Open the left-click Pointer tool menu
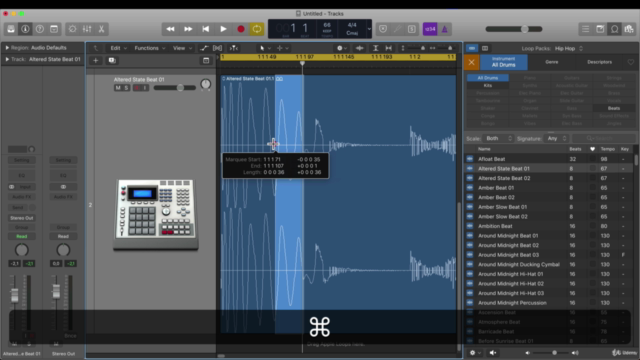The width and height of the screenshot is (640, 360). pos(265,48)
